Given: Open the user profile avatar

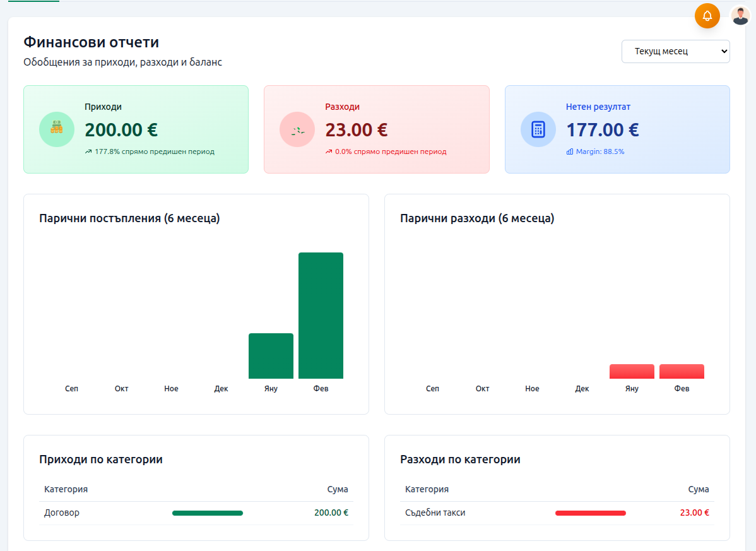Looking at the screenshot, I should click(x=740, y=15).
